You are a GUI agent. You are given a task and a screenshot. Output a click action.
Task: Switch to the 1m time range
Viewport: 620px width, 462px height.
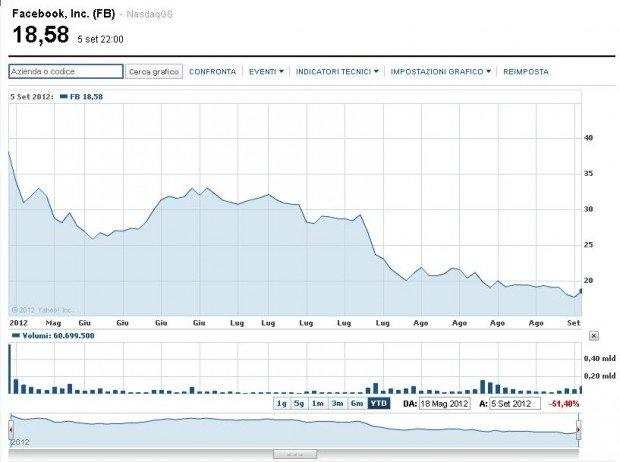pyautogui.click(x=318, y=403)
